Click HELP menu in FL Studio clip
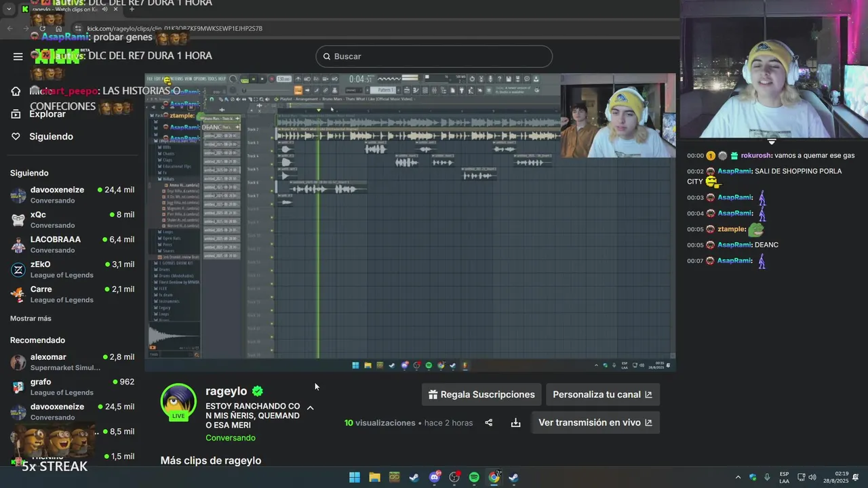The image size is (868, 488). pos(221,79)
